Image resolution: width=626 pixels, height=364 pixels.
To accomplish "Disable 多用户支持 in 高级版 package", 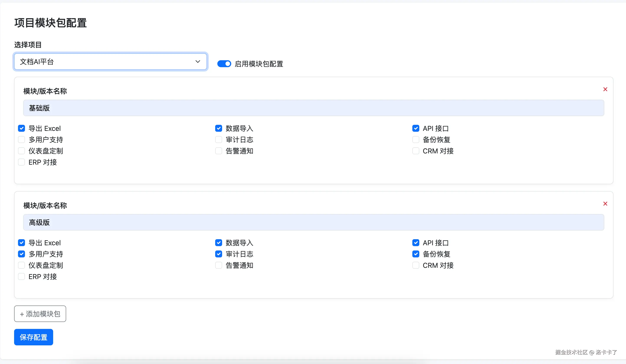I will (22, 254).
